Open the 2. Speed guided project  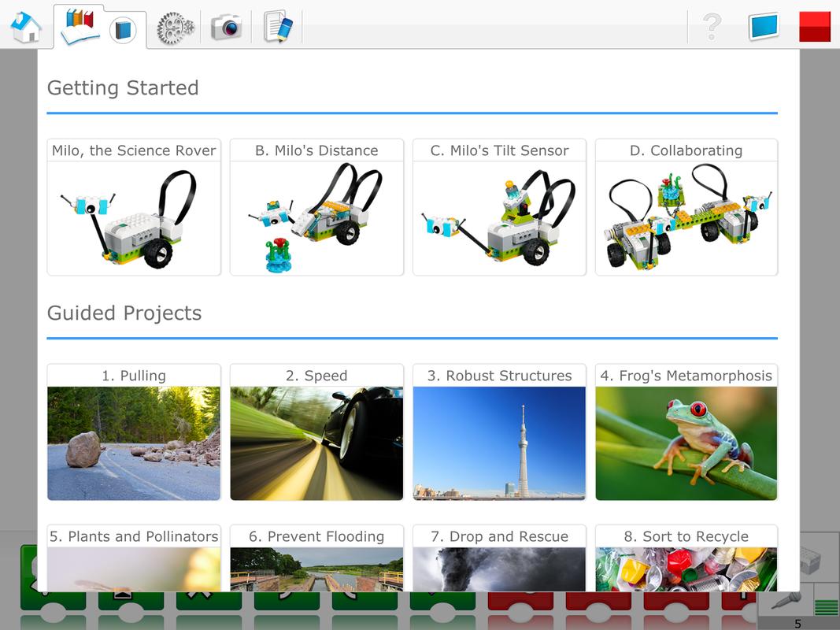pyautogui.click(x=316, y=432)
